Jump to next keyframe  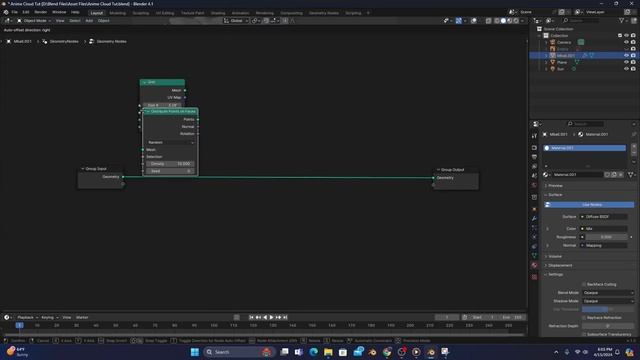pos(278,317)
